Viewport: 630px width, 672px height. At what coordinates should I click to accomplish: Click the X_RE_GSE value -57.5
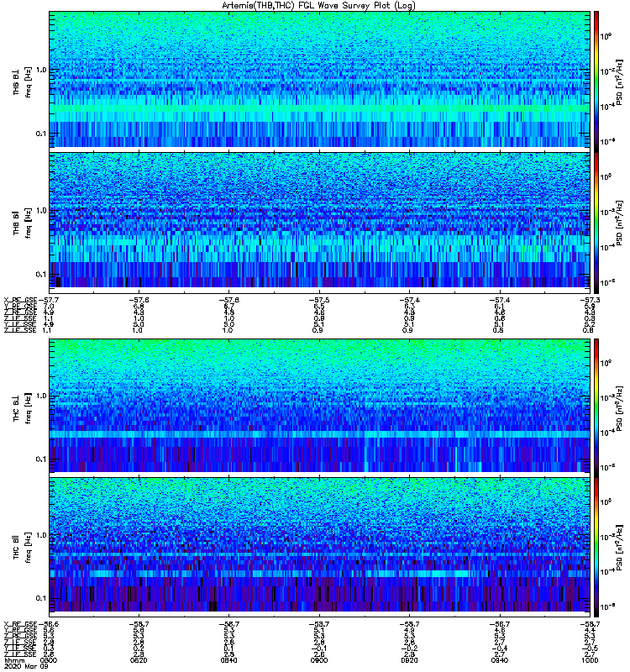coord(319,300)
